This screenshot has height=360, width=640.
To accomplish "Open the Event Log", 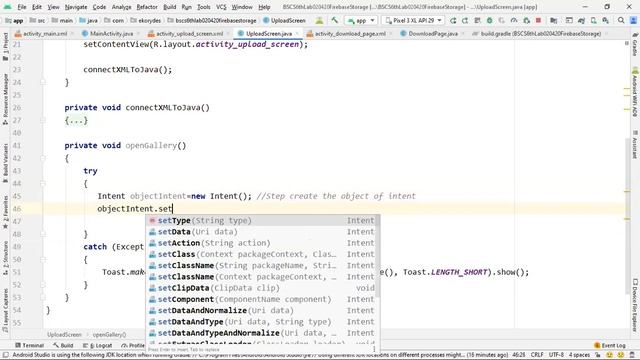I will point(610,345).
